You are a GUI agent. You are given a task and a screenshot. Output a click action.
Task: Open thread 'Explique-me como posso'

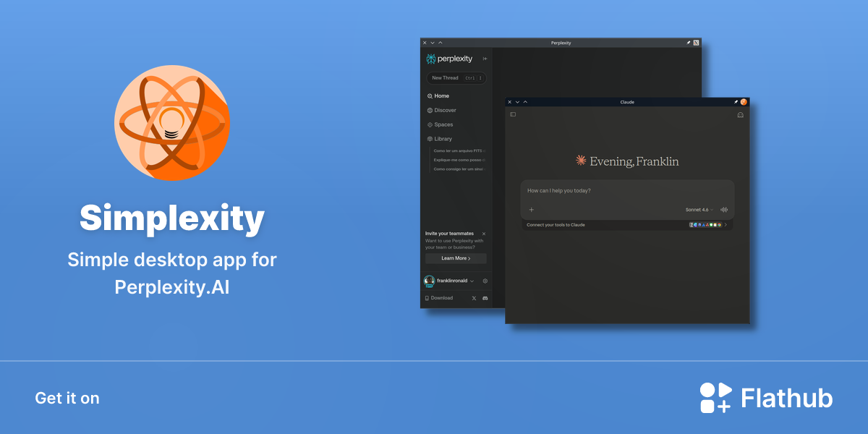pos(459,160)
